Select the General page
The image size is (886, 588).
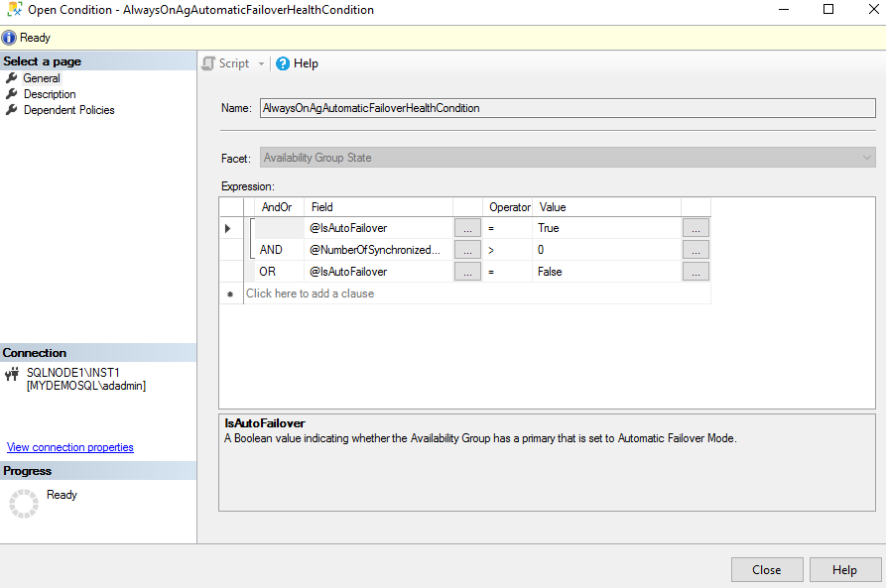41,78
